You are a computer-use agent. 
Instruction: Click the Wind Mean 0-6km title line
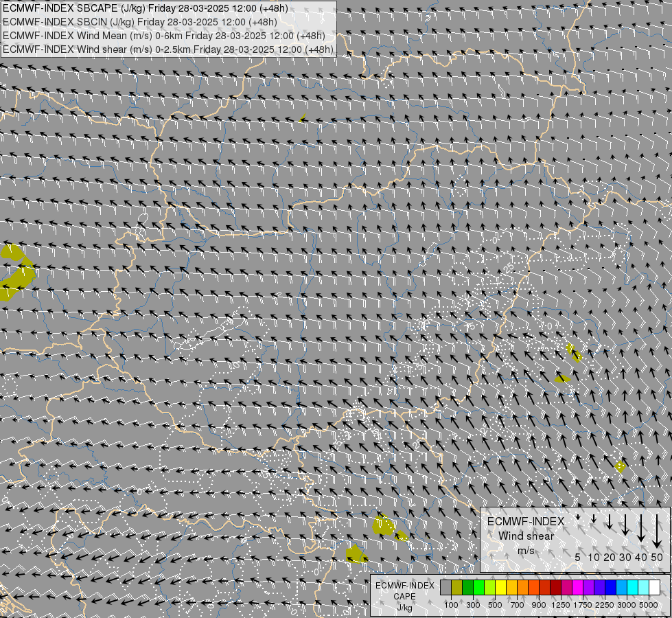click(x=164, y=36)
